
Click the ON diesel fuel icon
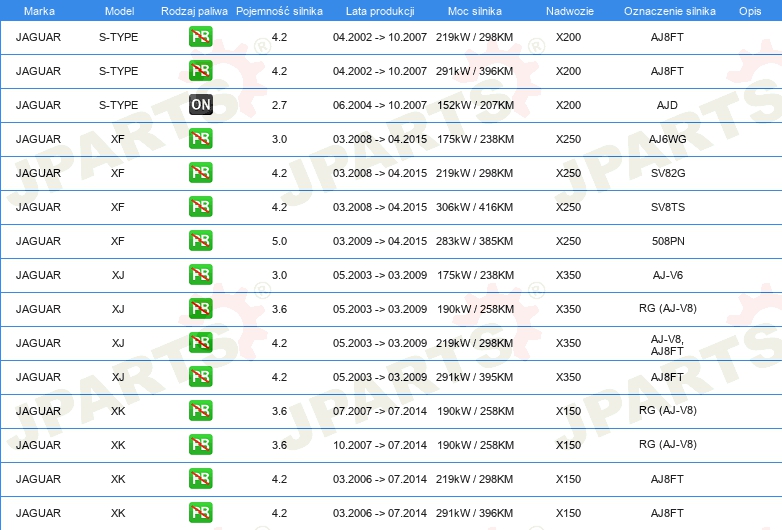200,105
